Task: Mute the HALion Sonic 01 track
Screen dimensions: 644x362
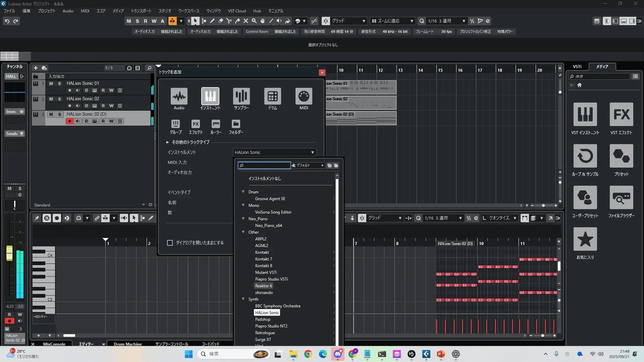Action: coord(51,83)
